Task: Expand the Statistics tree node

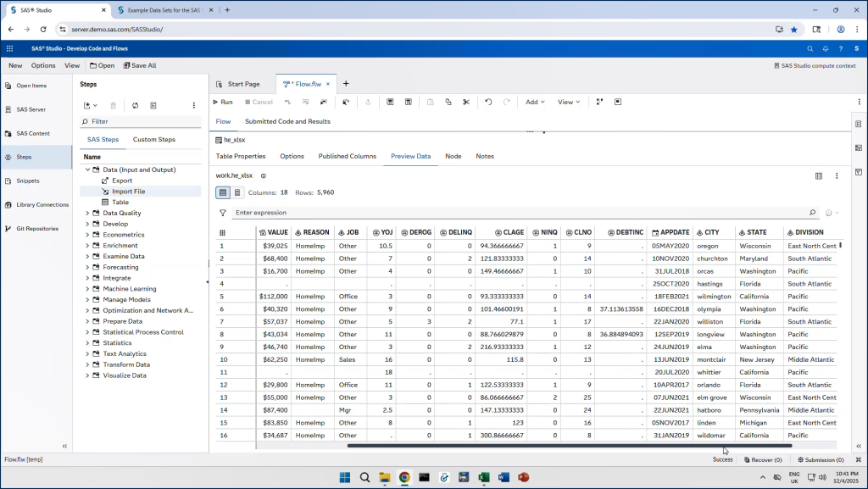Action: (x=87, y=343)
